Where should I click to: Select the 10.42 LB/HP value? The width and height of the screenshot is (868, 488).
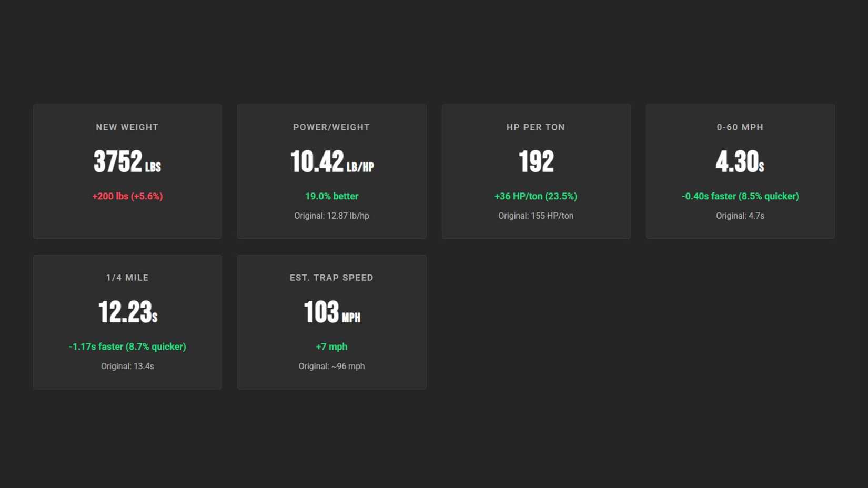tap(331, 161)
